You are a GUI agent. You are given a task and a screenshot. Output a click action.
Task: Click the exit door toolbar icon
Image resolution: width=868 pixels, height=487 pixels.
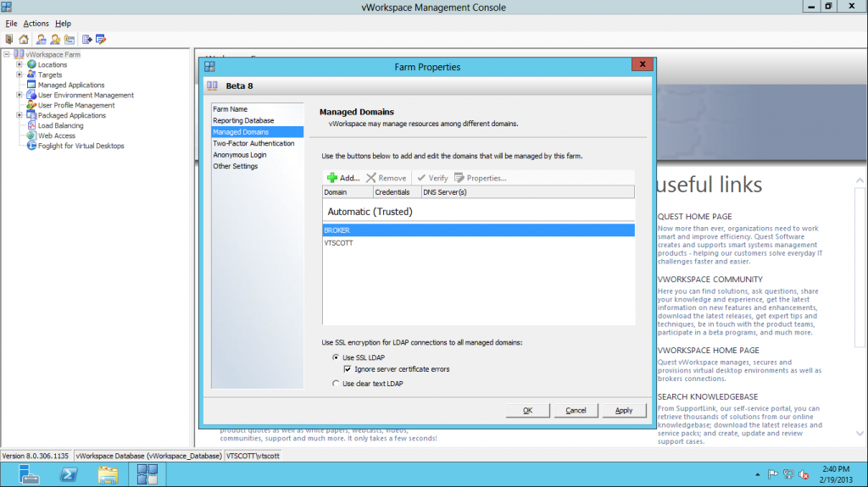(8, 39)
